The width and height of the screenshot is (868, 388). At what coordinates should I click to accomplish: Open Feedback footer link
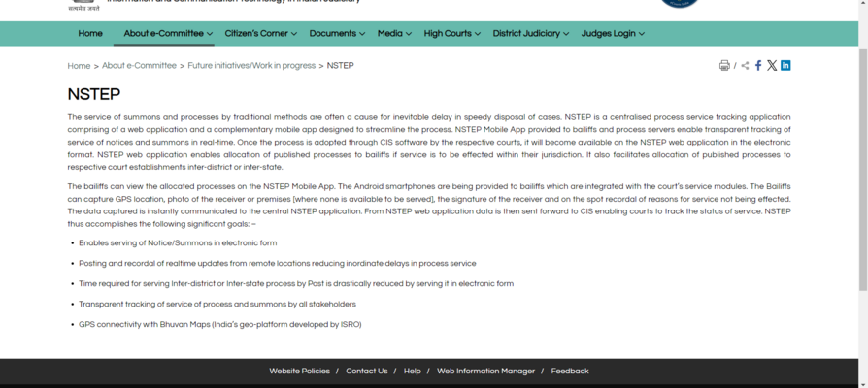(x=570, y=372)
